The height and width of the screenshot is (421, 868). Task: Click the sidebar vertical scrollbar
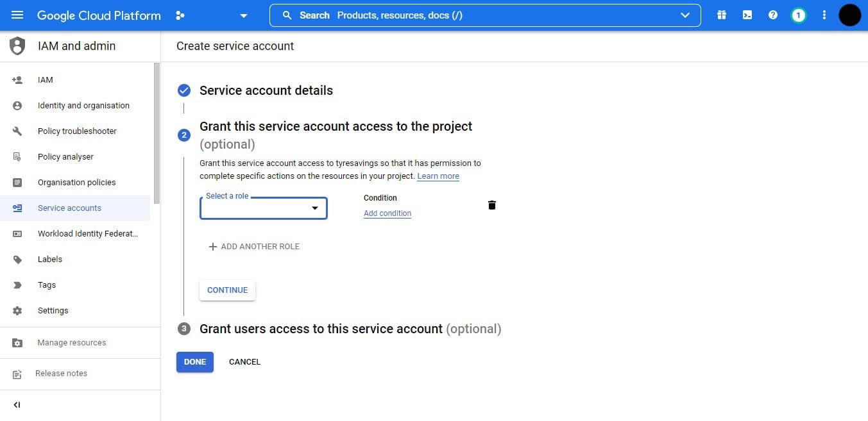157,133
